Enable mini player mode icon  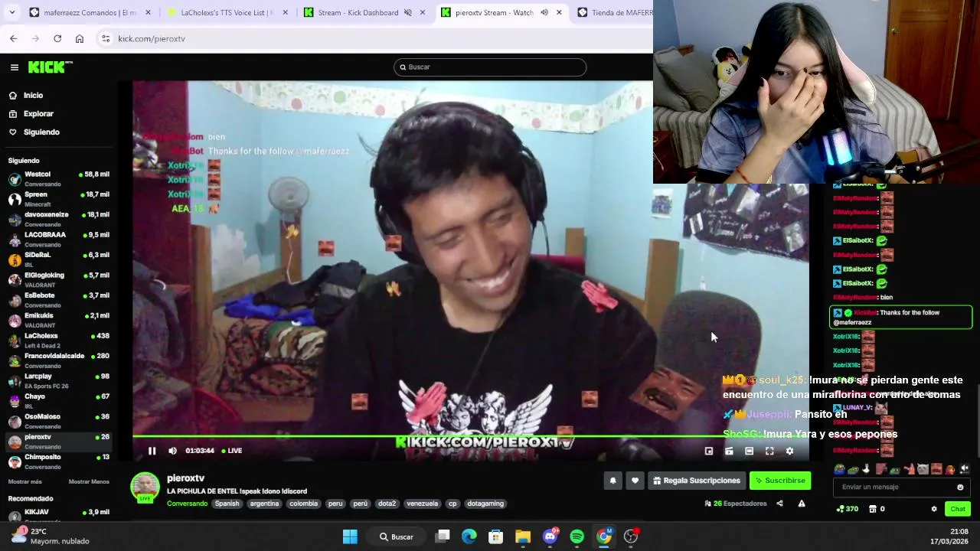(x=709, y=451)
